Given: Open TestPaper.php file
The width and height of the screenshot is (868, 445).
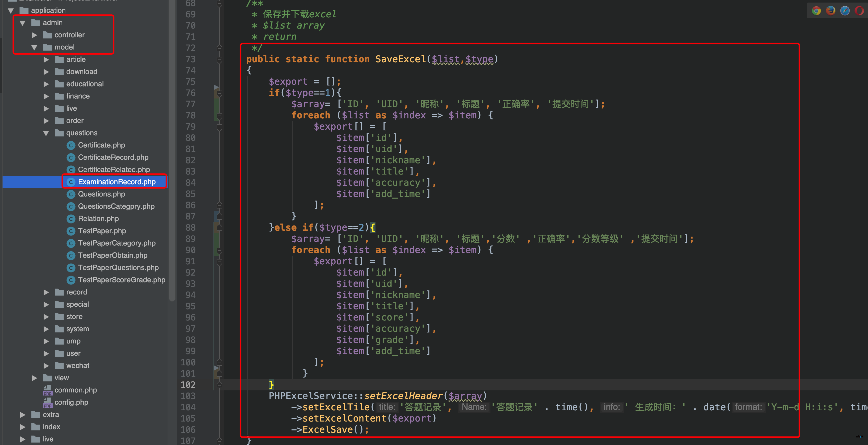Looking at the screenshot, I should pos(102,231).
